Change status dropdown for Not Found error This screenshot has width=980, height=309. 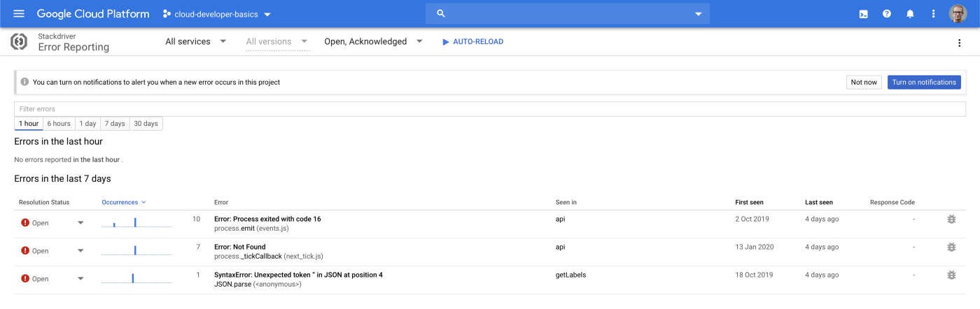(80, 250)
